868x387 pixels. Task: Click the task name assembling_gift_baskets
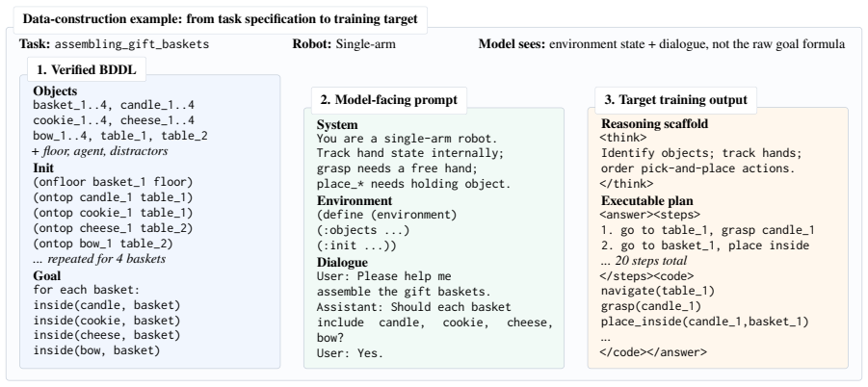pos(132,44)
